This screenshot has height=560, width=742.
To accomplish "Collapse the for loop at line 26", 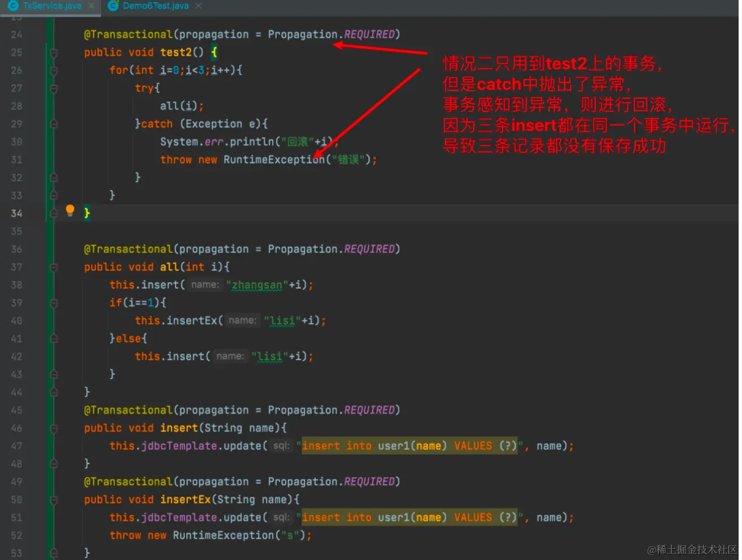I will pos(54,71).
